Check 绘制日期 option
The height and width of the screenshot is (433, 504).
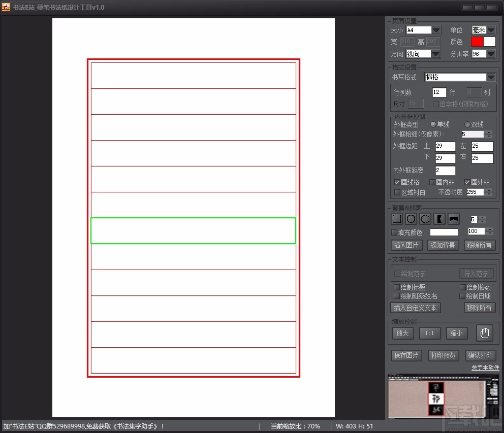tap(462, 296)
